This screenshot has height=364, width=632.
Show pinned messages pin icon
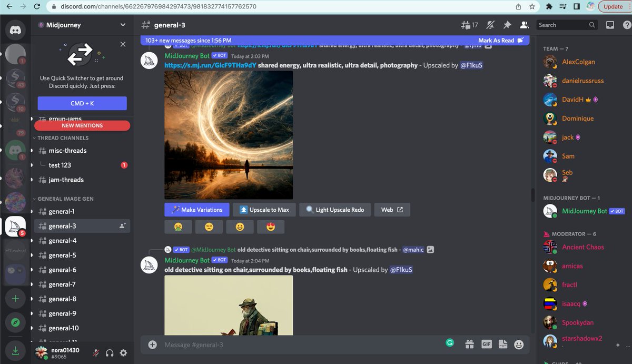click(507, 25)
